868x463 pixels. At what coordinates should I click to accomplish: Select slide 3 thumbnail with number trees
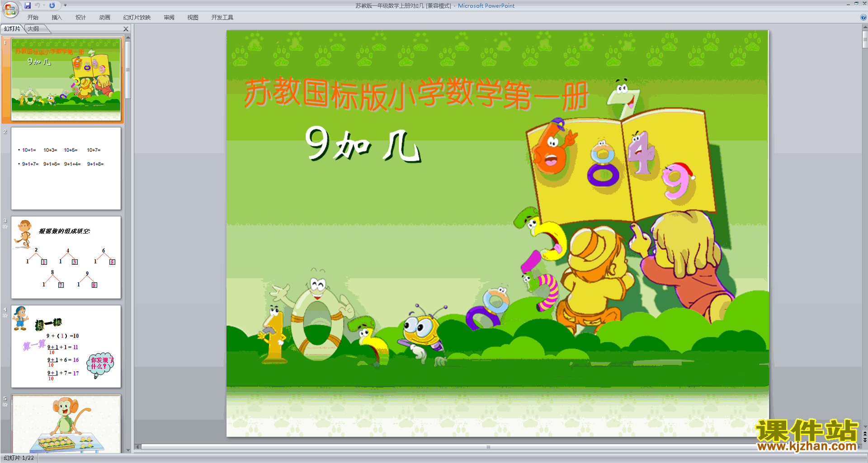pos(66,257)
